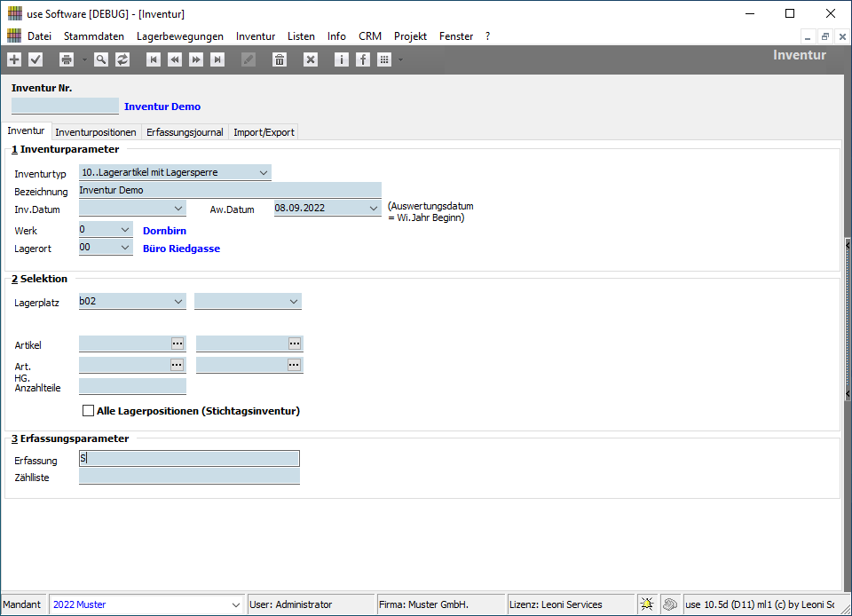Click the Firma: Muster GmbH. status entry
Screen dimensions: 852x616
coord(441,604)
